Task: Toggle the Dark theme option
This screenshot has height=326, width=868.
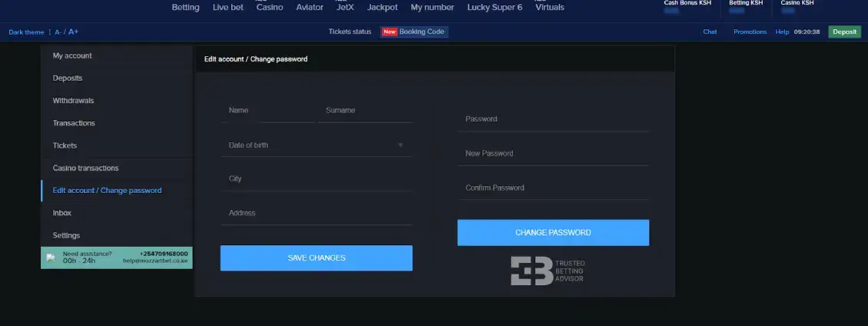Action: (x=26, y=32)
